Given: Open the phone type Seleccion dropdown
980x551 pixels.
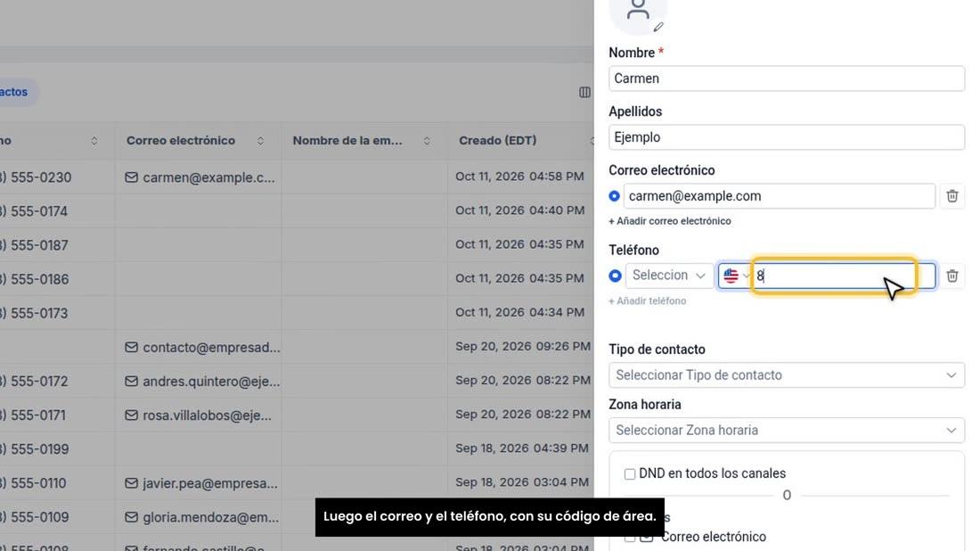Looking at the screenshot, I should click(669, 275).
